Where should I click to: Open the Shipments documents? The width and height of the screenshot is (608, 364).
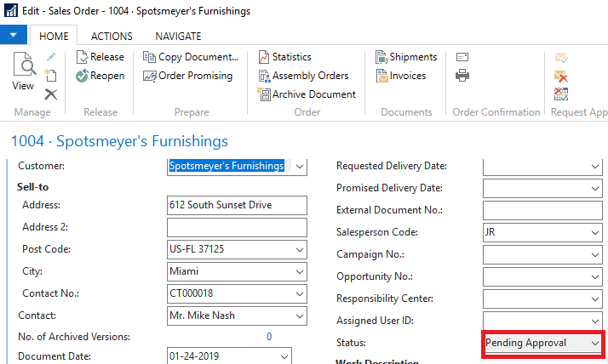[x=406, y=57]
